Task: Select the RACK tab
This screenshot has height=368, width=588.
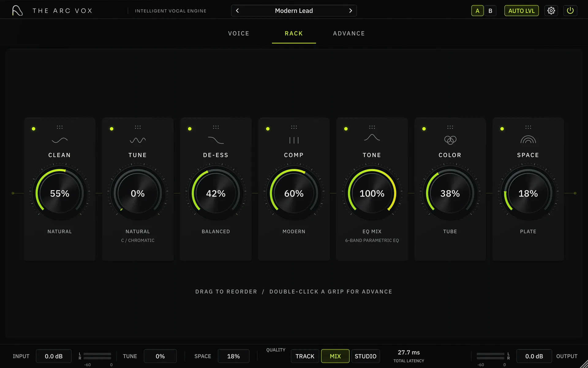Action: [x=294, y=33]
